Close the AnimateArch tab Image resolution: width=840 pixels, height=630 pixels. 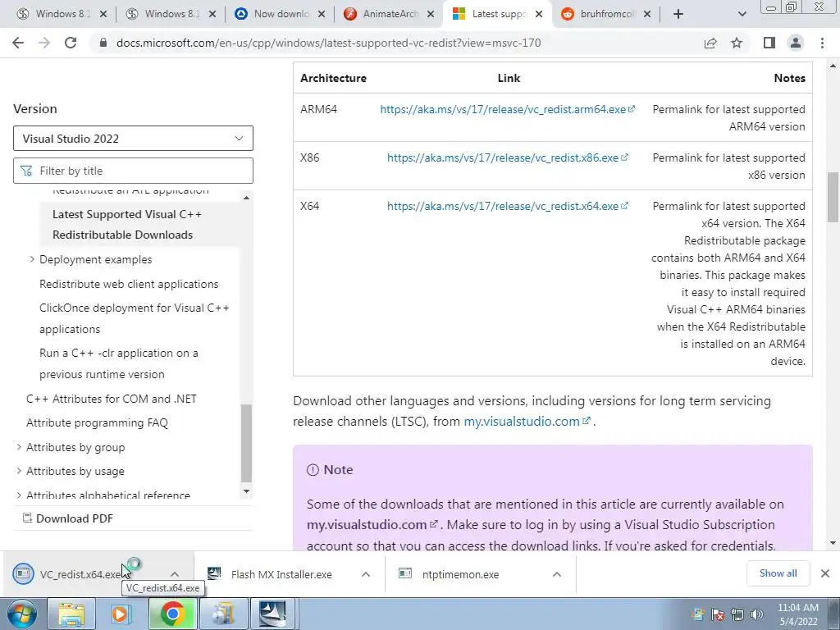click(431, 15)
